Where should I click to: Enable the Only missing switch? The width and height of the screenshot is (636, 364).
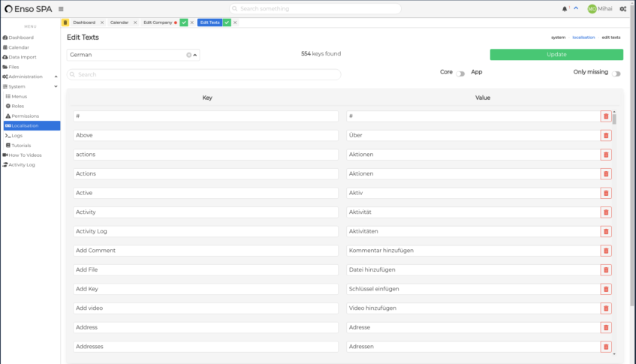point(616,74)
